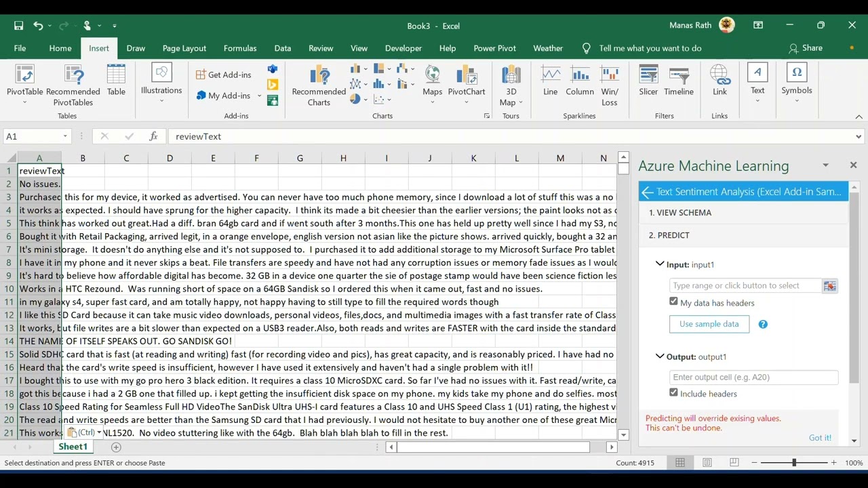The width and height of the screenshot is (868, 488).
Task: Toggle 'My data has headers' checkbox
Action: tap(673, 302)
